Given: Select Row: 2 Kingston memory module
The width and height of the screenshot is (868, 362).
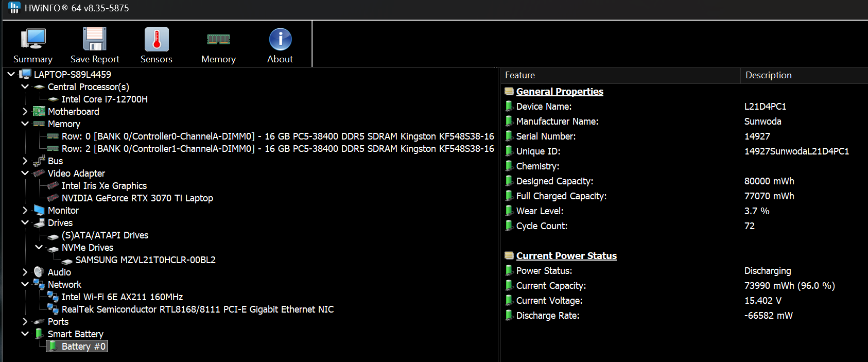Looking at the screenshot, I should click(278, 148).
